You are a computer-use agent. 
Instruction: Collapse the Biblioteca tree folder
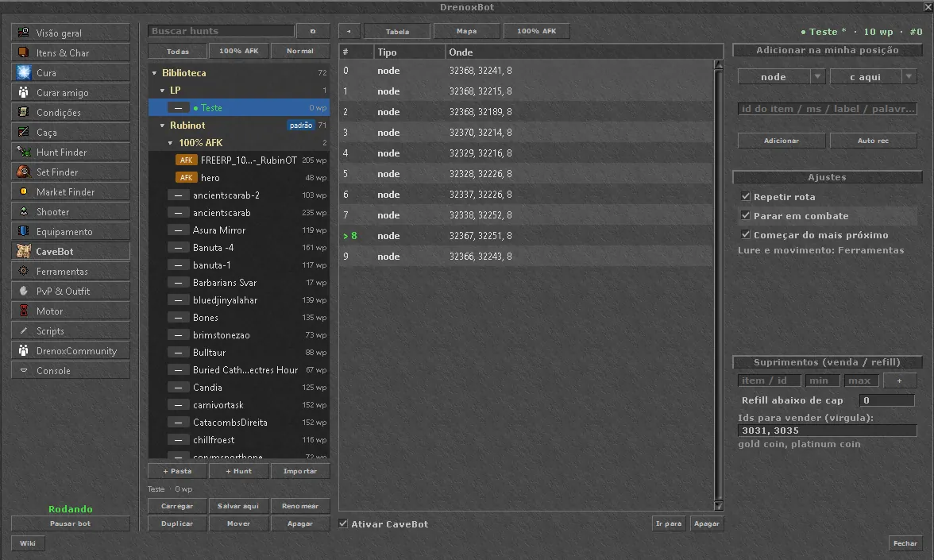tap(154, 73)
